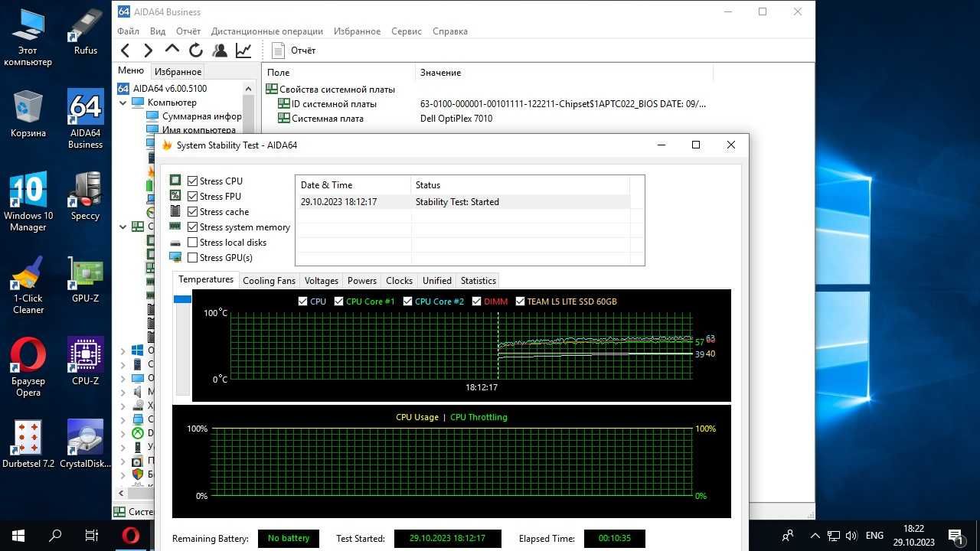Uncheck Stress system memory
980x551 pixels.
click(192, 227)
